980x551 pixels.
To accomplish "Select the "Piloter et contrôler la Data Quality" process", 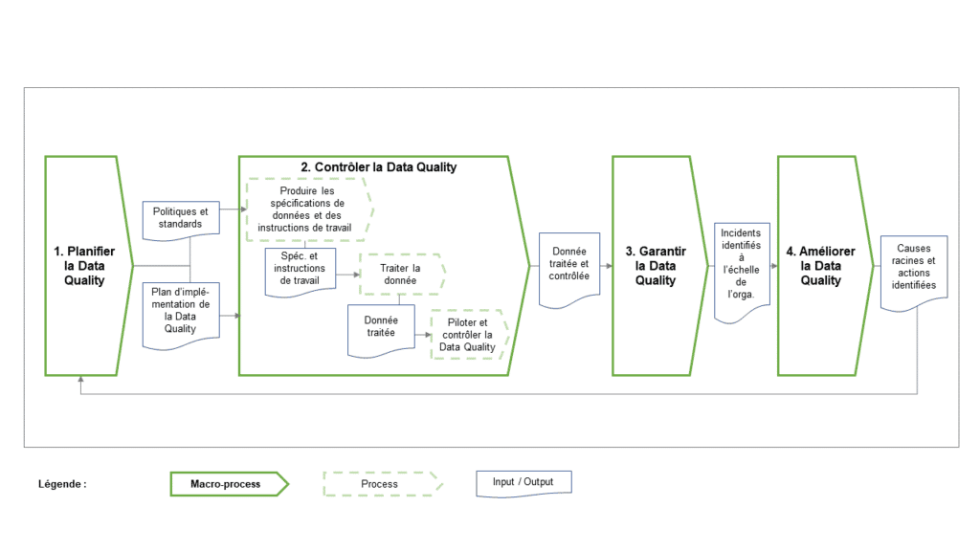I will pyautogui.click(x=468, y=334).
